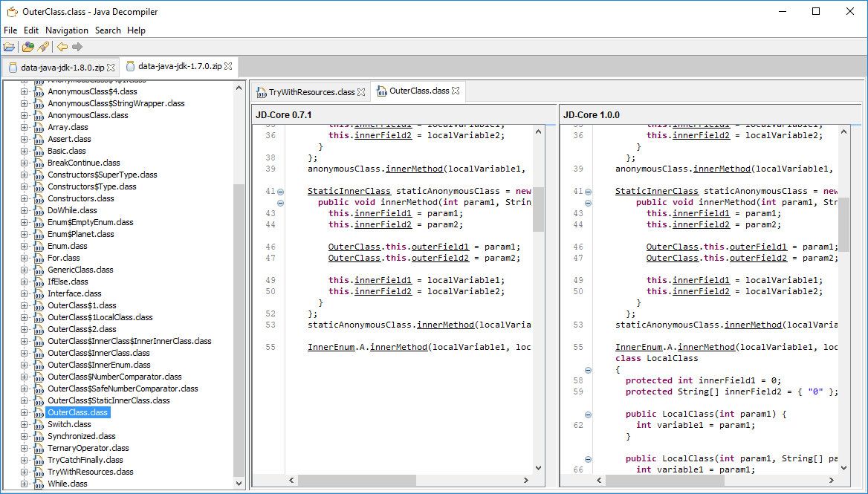
Task: Close the OuterClass.class editor tab
Action: (x=456, y=91)
